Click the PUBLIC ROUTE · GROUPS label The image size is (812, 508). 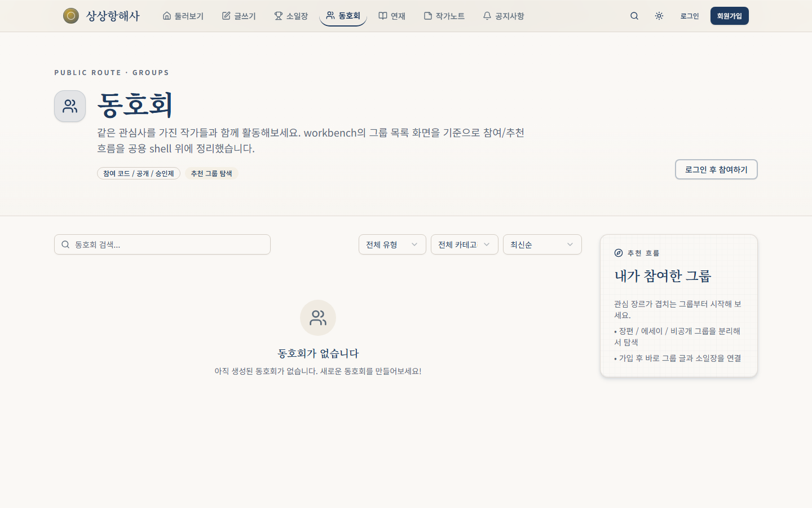112,73
